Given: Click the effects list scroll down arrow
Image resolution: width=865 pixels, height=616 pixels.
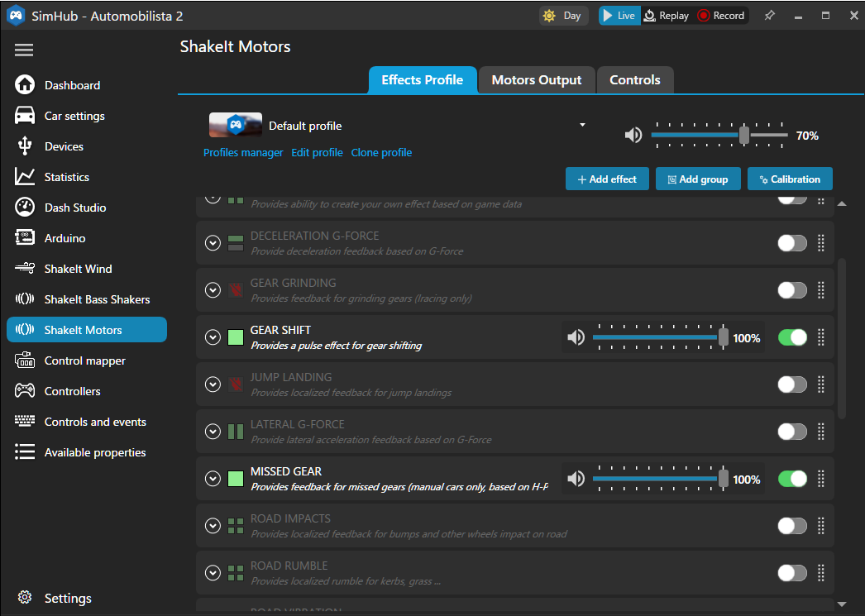Looking at the screenshot, I should [842, 604].
